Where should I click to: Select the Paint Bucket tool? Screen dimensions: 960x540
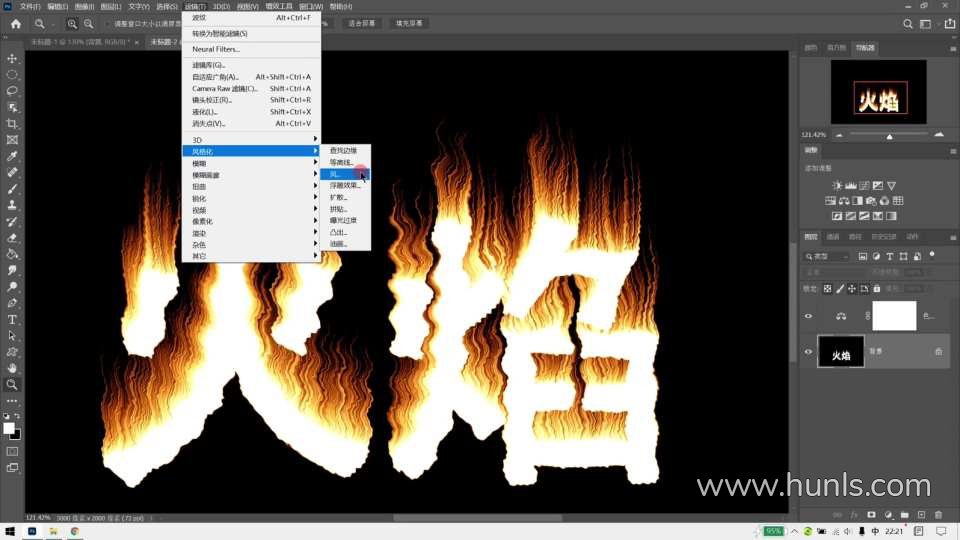pyautogui.click(x=12, y=254)
